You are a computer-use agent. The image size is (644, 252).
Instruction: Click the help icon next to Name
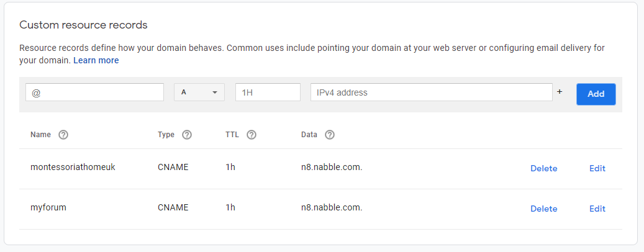(x=63, y=135)
